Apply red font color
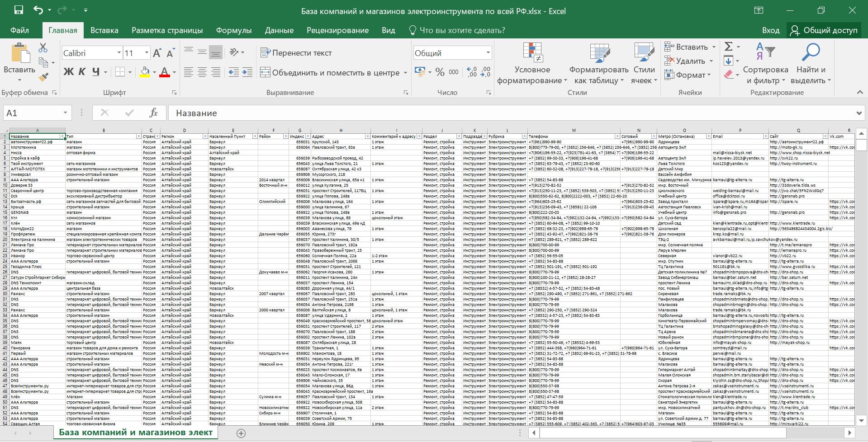Image resolution: width=868 pixels, height=442 pixels. [165, 72]
